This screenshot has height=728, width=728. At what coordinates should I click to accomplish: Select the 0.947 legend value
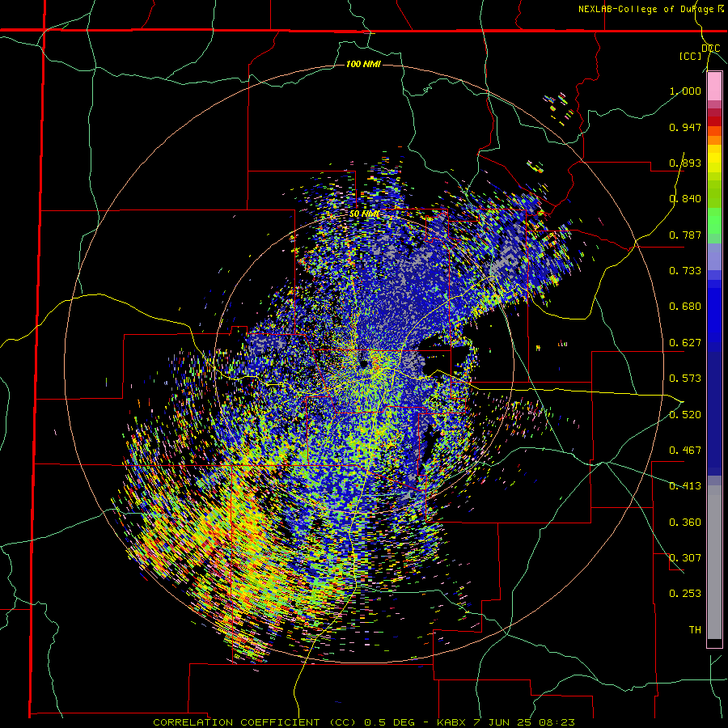pyautogui.click(x=685, y=127)
